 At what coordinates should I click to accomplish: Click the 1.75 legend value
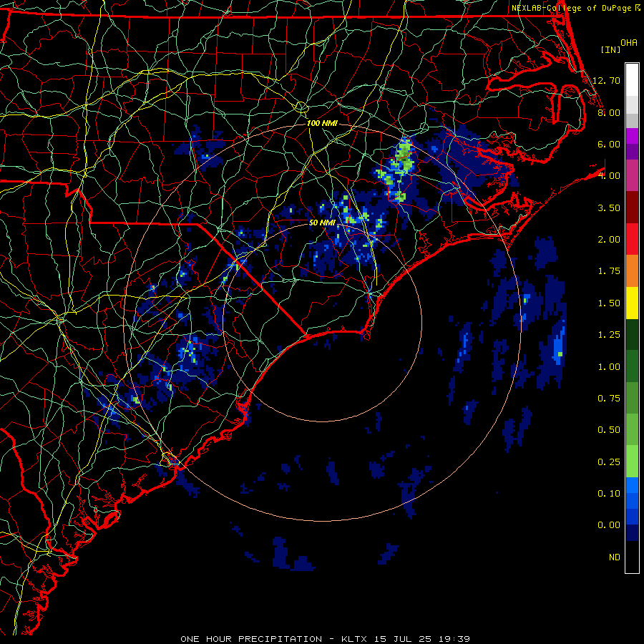609,271
